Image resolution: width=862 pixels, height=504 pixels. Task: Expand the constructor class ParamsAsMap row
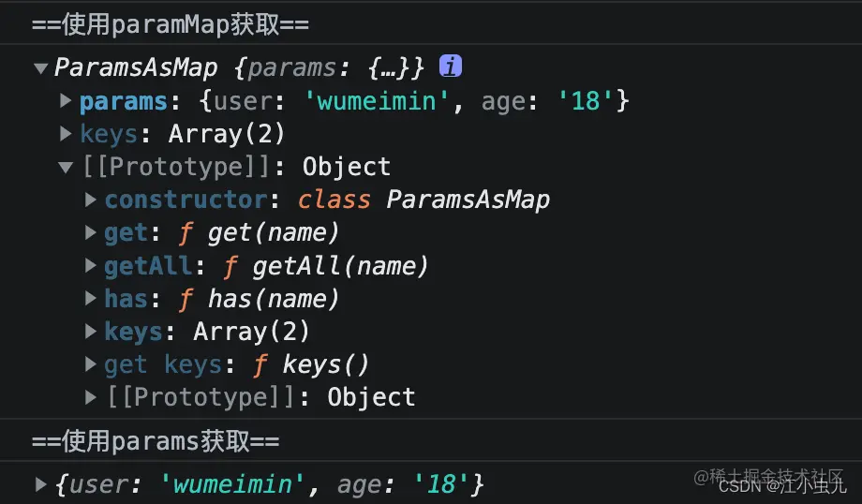91,200
